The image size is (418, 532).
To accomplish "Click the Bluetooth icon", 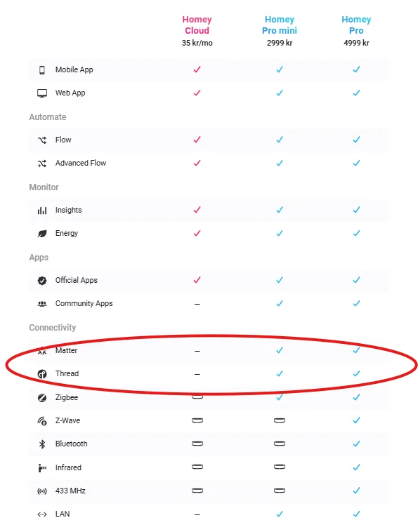I will (x=42, y=444).
